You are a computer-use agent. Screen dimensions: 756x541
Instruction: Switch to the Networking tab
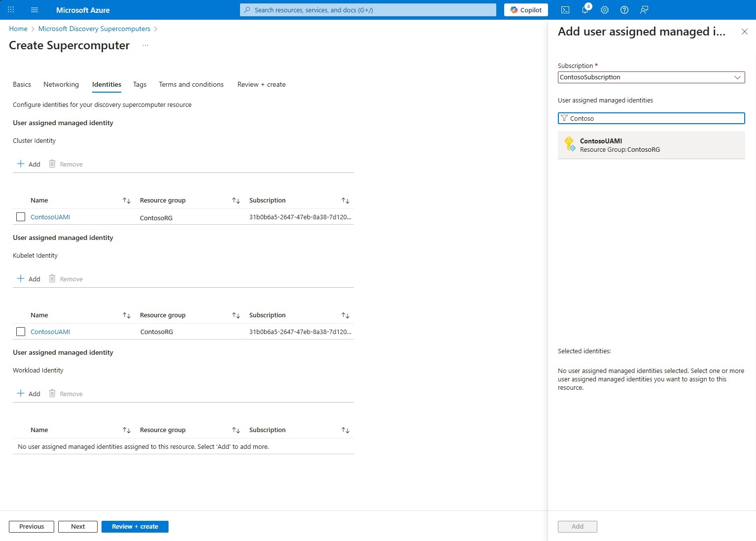61,84
